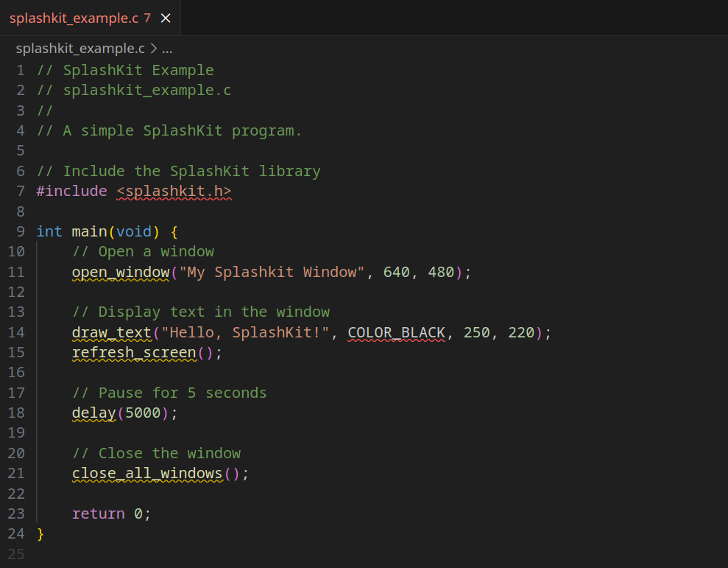Viewport: 728px width, 568px height.
Task: Click the underlined draw_text function name
Action: tap(111, 332)
